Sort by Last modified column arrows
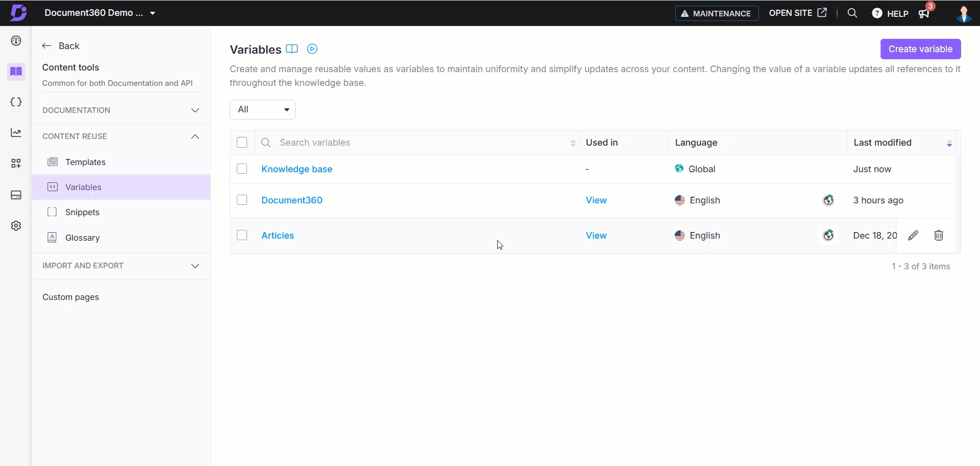 point(949,144)
